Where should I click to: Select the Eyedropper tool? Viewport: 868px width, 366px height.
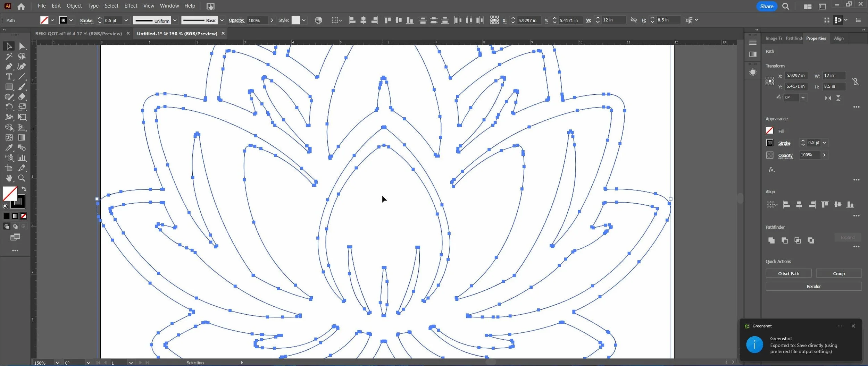click(x=9, y=148)
